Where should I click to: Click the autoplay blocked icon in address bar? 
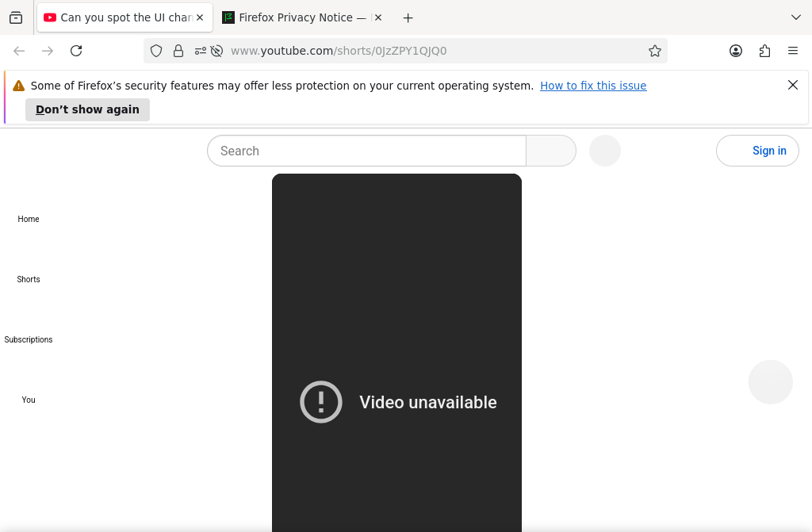(x=217, y=51)
